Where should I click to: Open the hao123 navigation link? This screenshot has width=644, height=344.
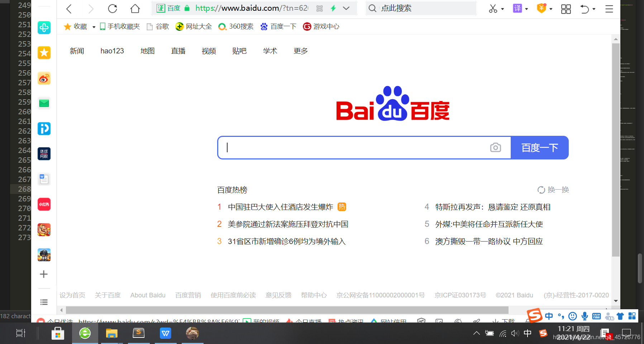pyautogui.click(x=112, y=51)
